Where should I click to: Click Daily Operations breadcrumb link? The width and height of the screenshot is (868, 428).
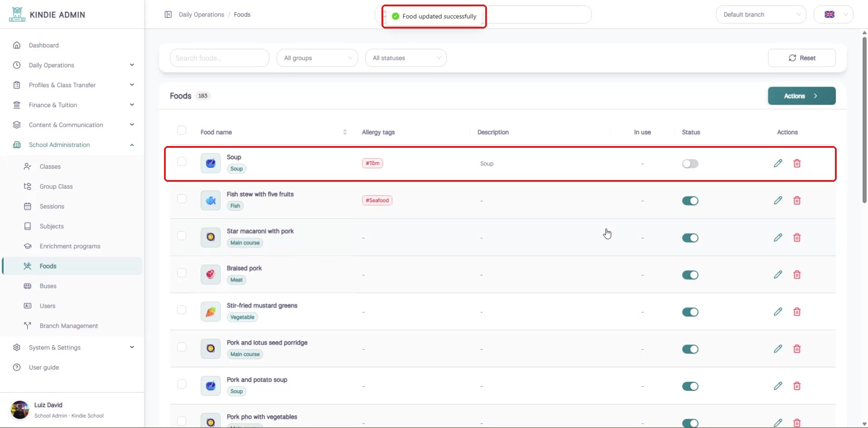[202, 15]
